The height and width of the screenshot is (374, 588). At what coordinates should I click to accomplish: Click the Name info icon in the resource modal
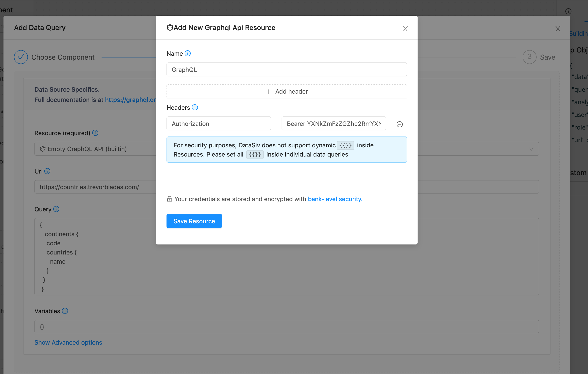[187, 53]
